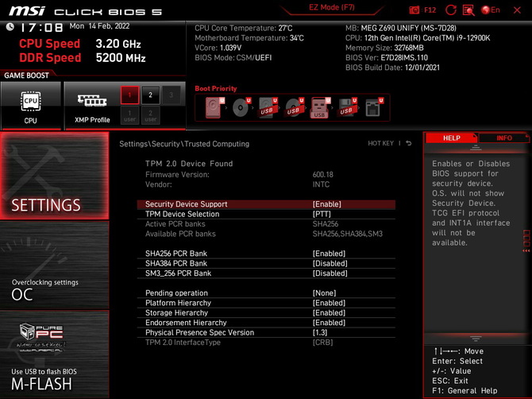Change SHA384 PCR Bank setting

coord(266,263)
